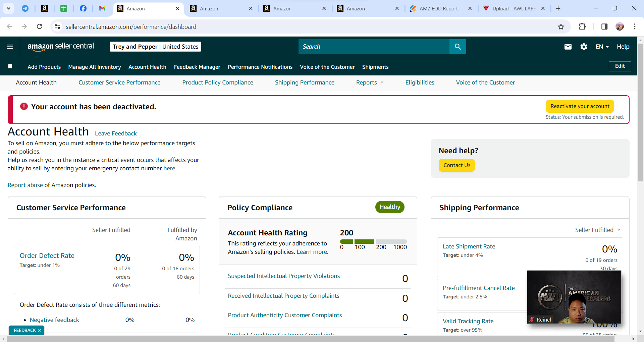Open Received Intellectual Property Complaints link

click(x=283, y=296)
